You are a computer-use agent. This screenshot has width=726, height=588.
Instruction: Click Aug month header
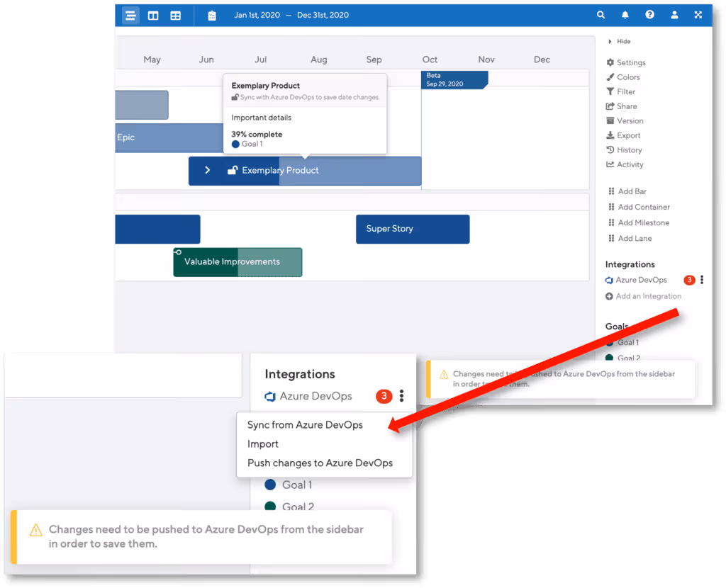tap(318, 60)
